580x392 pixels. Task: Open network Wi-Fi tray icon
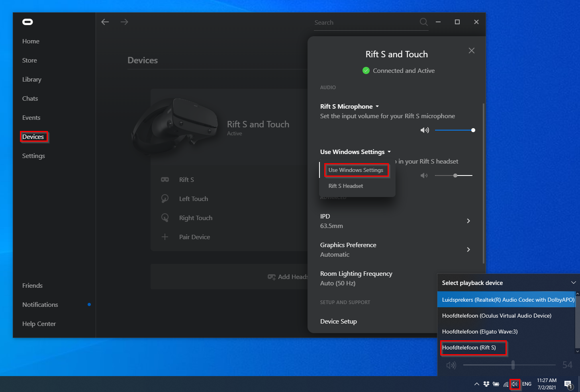pos(506,384)
